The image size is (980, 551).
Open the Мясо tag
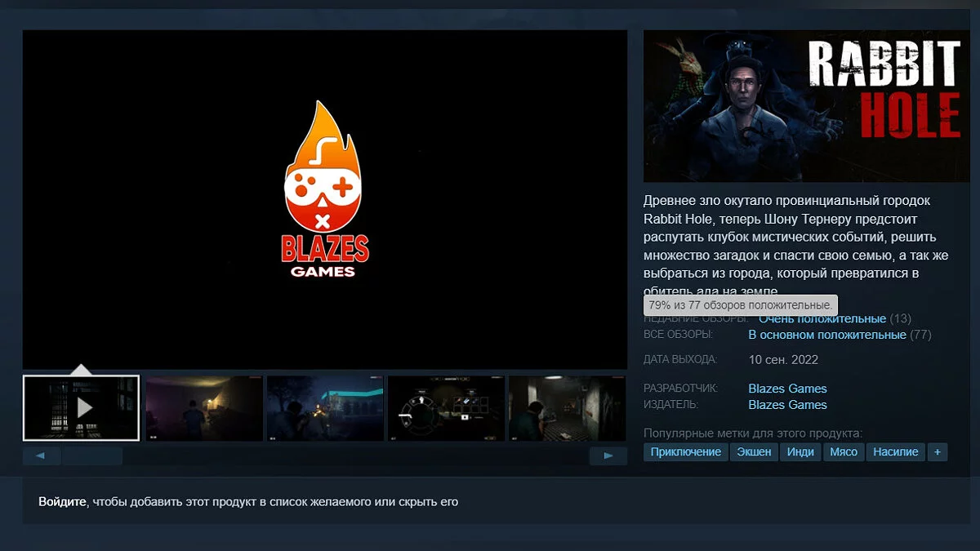click(x=844, y=451)
